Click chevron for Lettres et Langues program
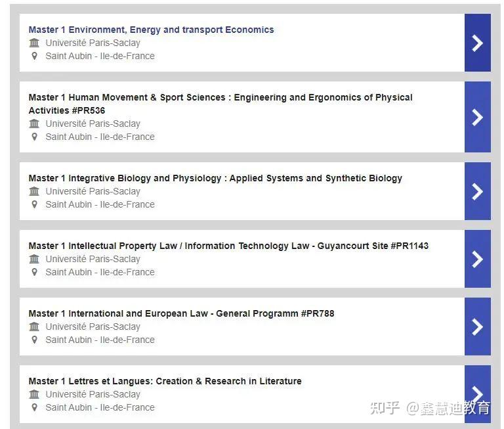The width and height of the screenshot is (504, 429). tap(477, 394)
